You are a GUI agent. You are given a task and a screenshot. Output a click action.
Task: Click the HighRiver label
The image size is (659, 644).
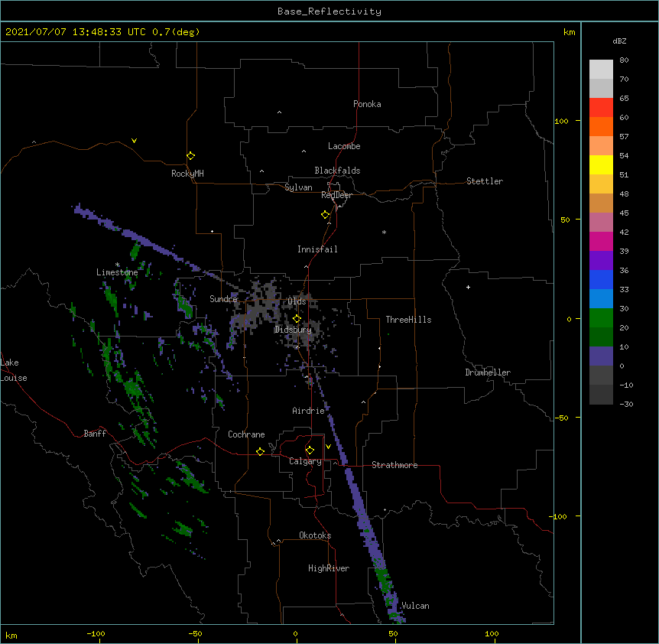(329, 568)
